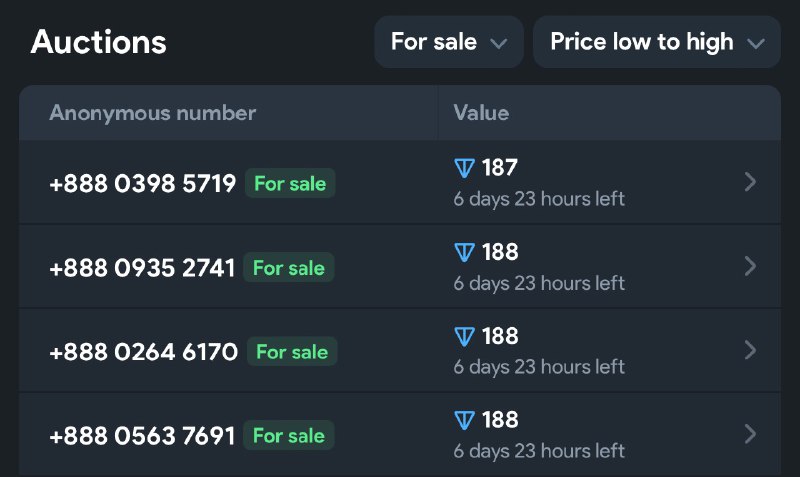Click the Value column header

(481, 113)
